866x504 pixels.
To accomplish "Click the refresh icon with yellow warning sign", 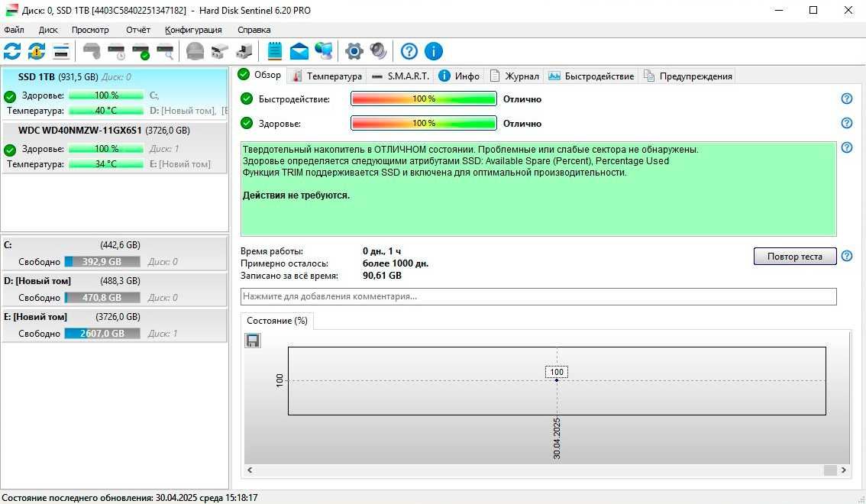I will click(x=37, y=51).
